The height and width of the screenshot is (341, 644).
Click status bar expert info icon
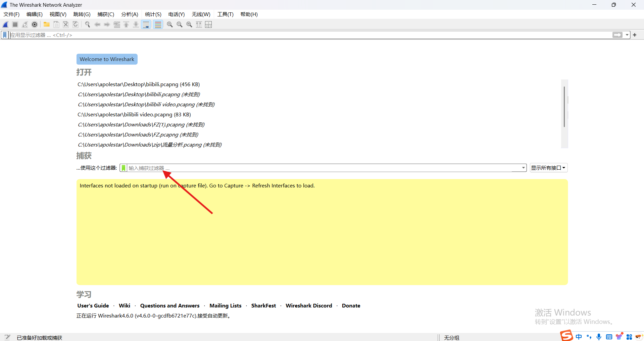click(7, 337)
